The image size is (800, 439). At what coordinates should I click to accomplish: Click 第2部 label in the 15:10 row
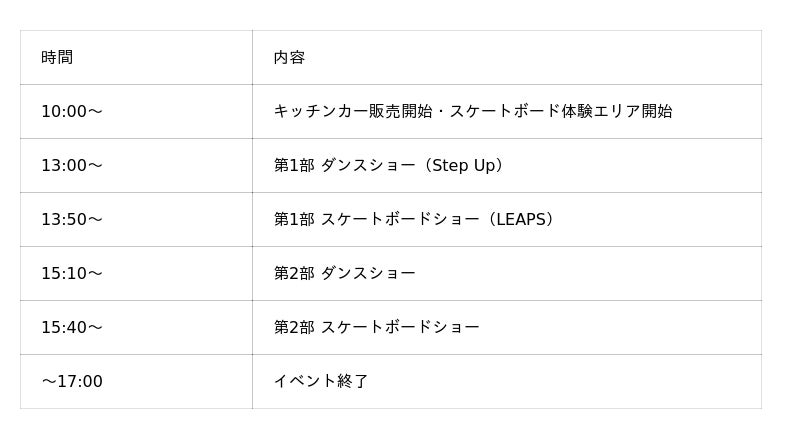[293, 274]
